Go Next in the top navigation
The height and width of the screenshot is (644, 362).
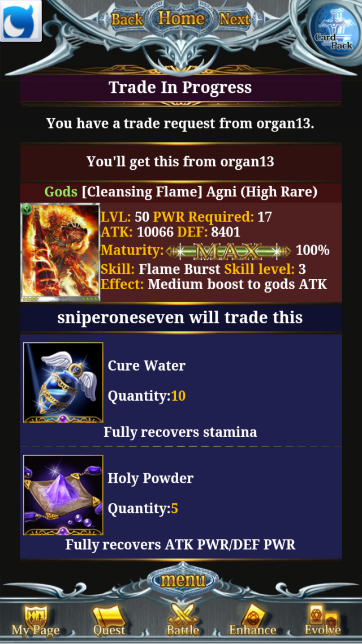tap(235, 19)
